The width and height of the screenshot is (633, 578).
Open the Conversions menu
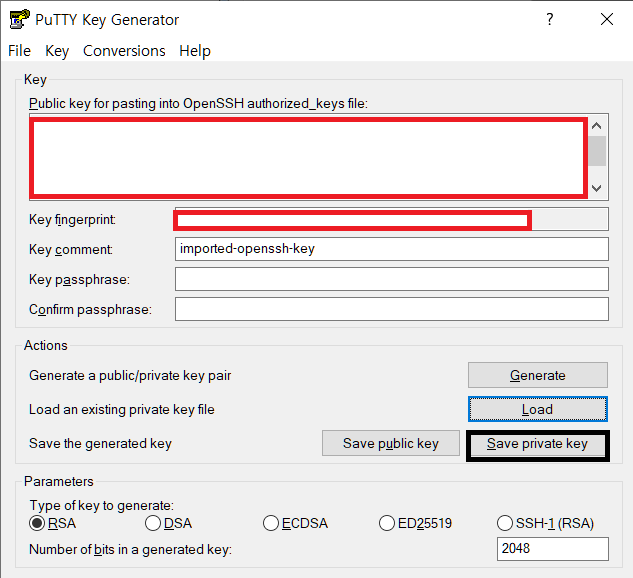(x=124, y=51)
